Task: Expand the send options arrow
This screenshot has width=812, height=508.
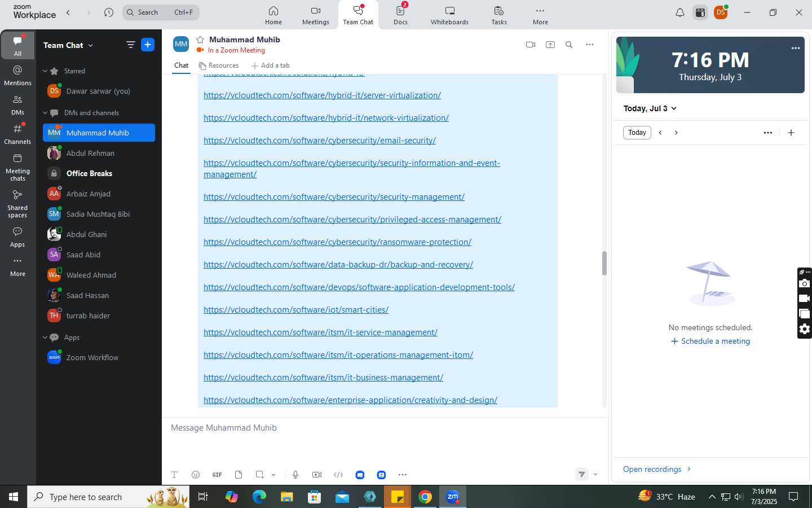Action: [595, 474]
